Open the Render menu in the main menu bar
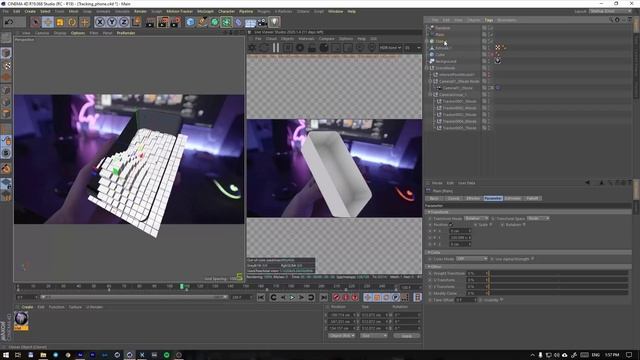The width and height of the screenshot is (640, 360). [x=140, y=11]
